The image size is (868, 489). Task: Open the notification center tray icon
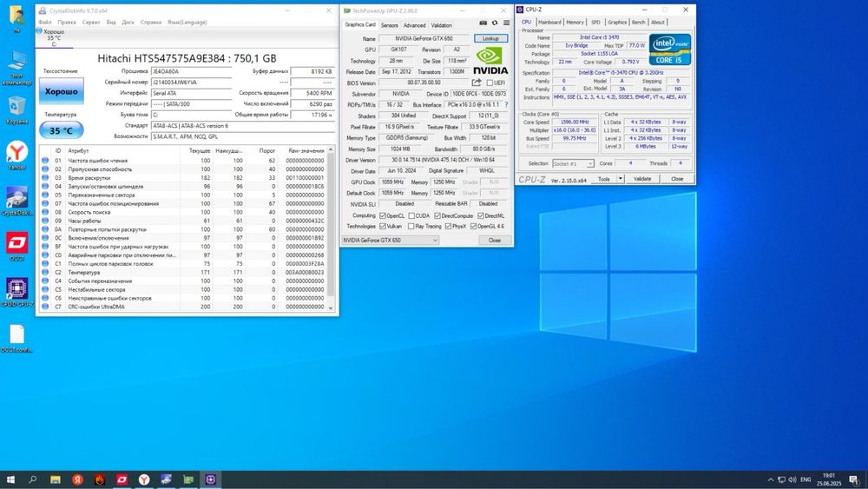click(855, 479)
